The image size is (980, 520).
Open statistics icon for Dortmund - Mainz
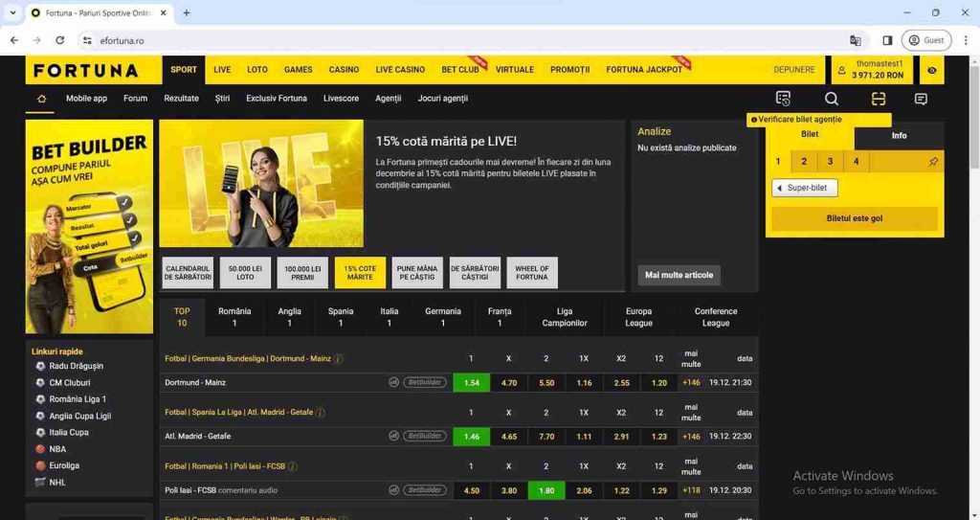tap(393, 382)
